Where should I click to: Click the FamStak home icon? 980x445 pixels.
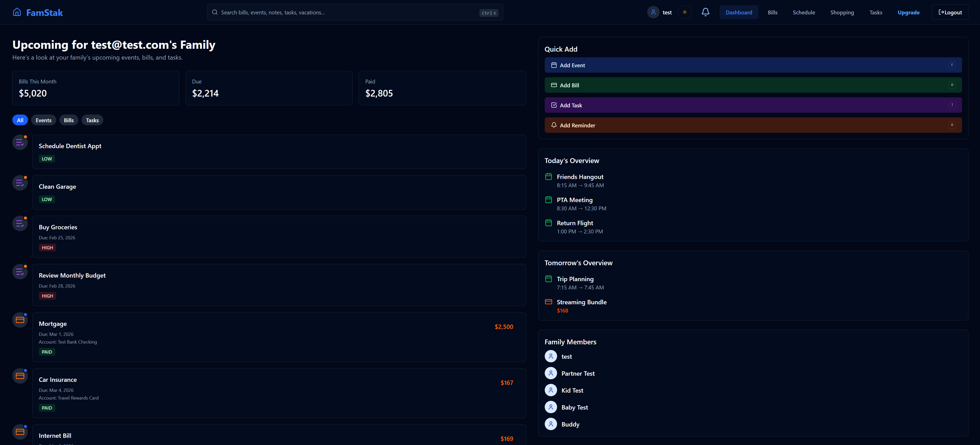click(17, 12)
